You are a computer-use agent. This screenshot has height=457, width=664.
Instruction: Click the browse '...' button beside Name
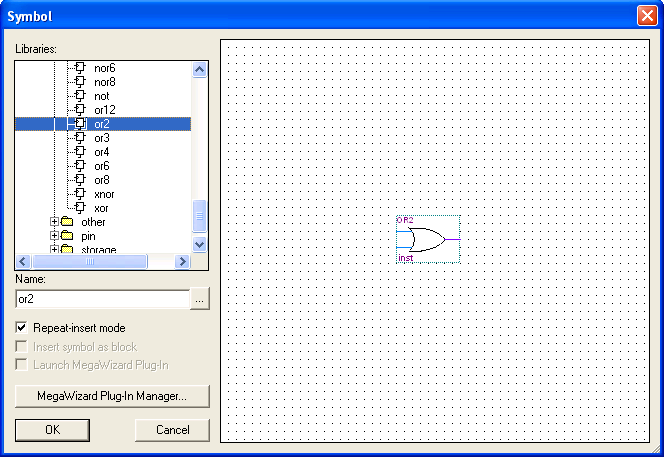[x=200, y=299]
